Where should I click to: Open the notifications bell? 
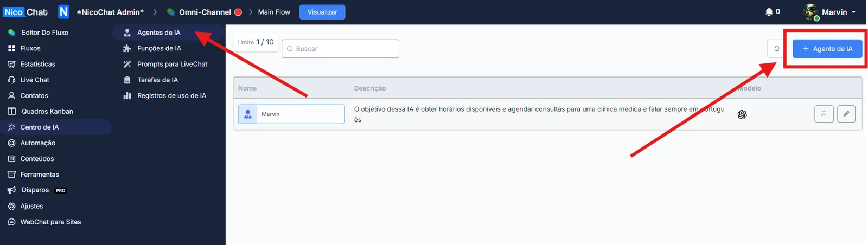tap(769, 11)
